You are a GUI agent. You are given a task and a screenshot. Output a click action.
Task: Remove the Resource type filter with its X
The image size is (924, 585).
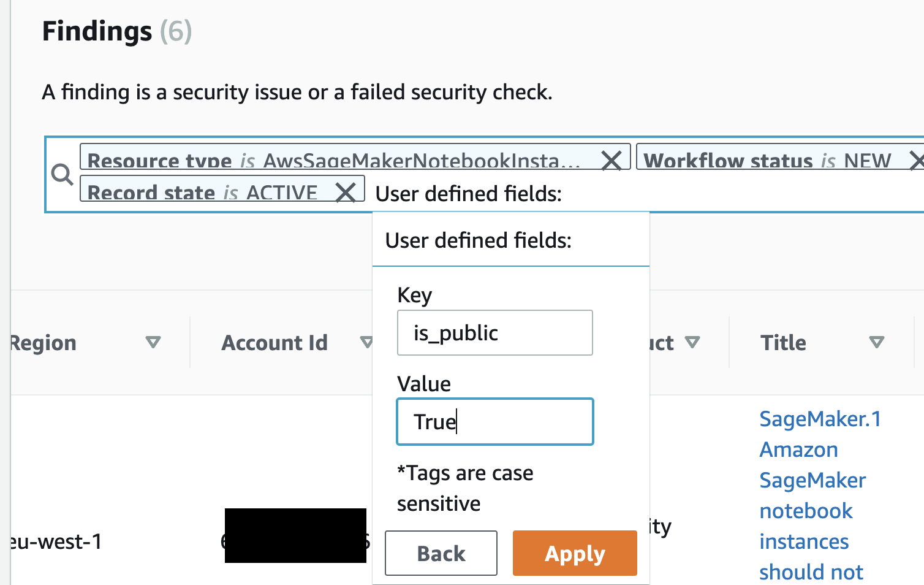(611, 161)
